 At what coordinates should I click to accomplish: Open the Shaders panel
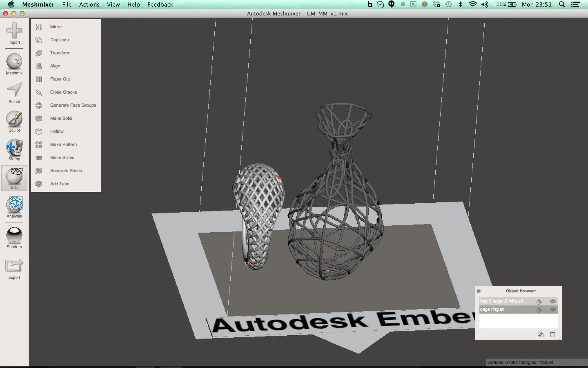[14, 238]
